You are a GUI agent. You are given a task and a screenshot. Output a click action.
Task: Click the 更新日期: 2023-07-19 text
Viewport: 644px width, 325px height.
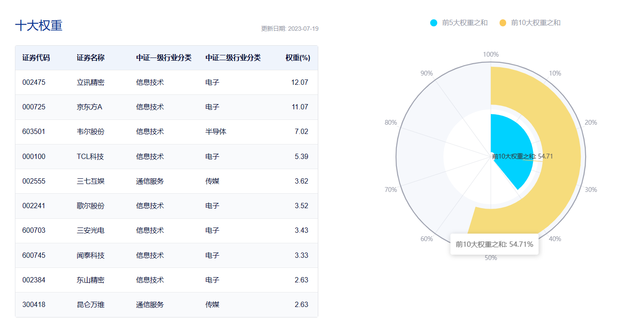point(290,29)
